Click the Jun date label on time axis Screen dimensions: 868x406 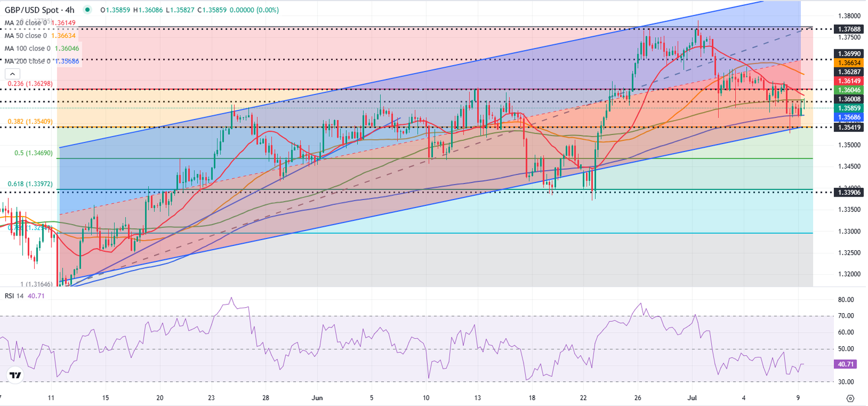coord(317,398)
